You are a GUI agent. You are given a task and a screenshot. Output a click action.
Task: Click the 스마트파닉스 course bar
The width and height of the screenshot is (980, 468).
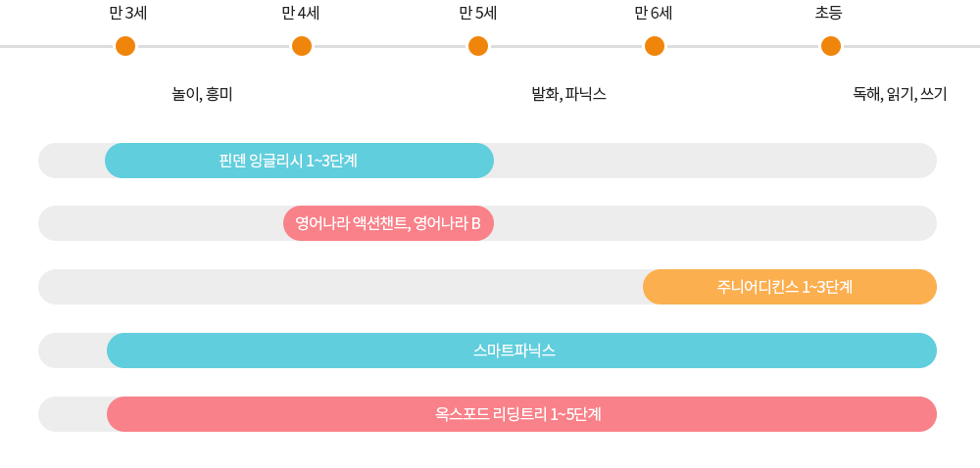click(x=522, y=351)
